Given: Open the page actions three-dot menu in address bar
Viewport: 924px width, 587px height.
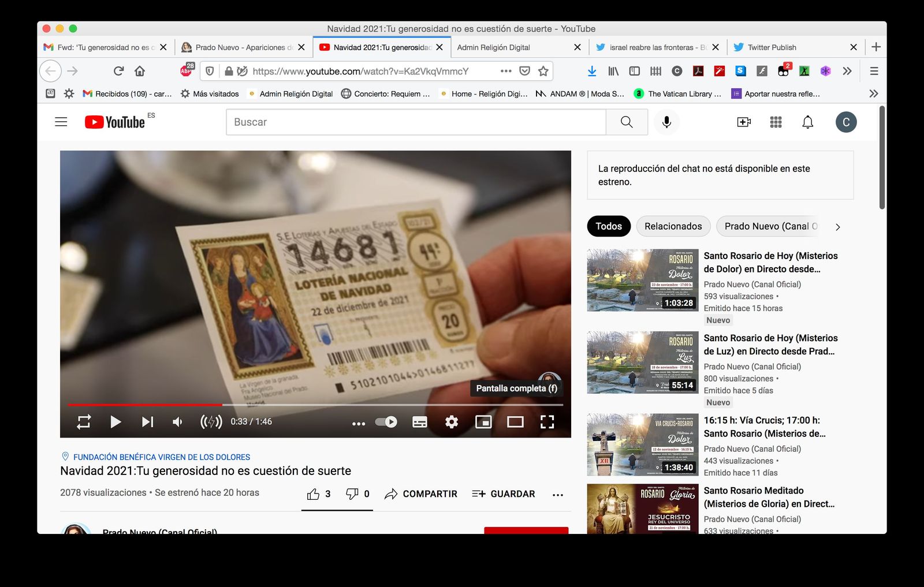Looking at the screenshot, I should [x=505, y=70].
